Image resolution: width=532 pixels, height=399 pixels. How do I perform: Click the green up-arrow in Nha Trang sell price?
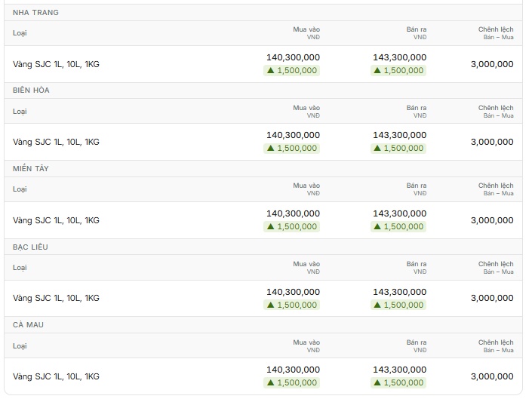pos(377,70)
